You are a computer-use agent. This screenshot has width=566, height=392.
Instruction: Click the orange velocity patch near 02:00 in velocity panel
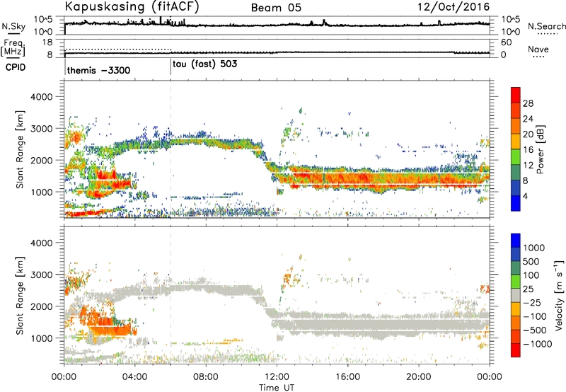pyautogui.click(x=105, y=321)
